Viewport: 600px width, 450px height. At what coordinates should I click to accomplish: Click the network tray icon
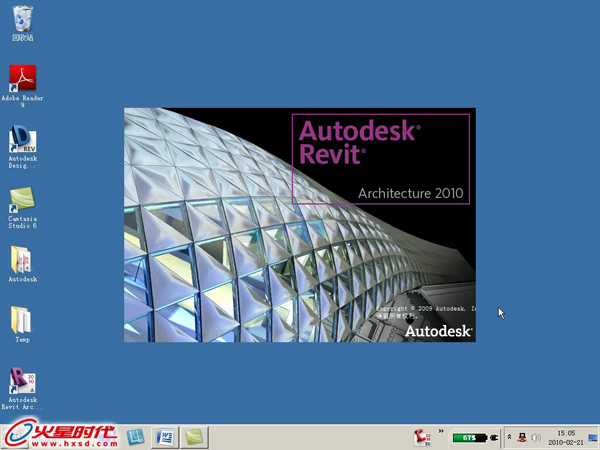(x=522, y=437)
